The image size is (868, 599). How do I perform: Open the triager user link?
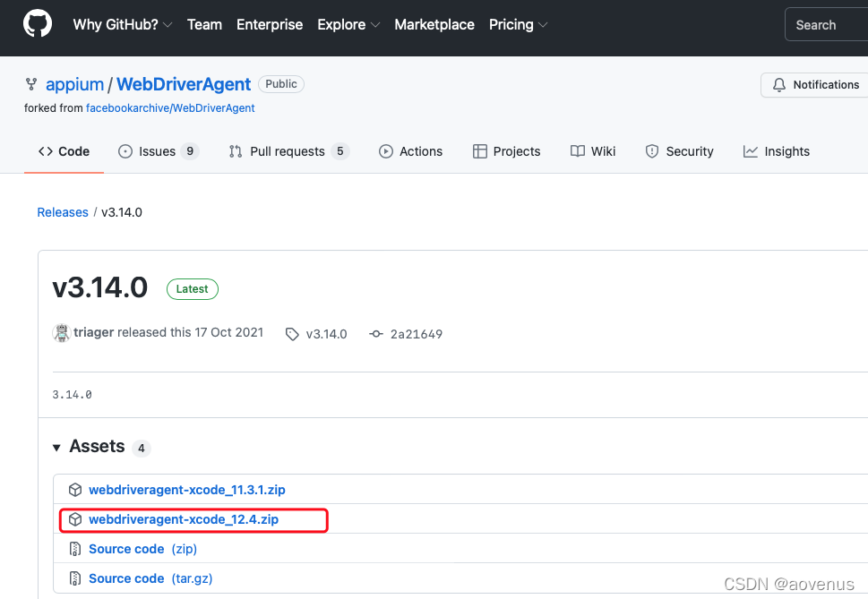[93, 332]
